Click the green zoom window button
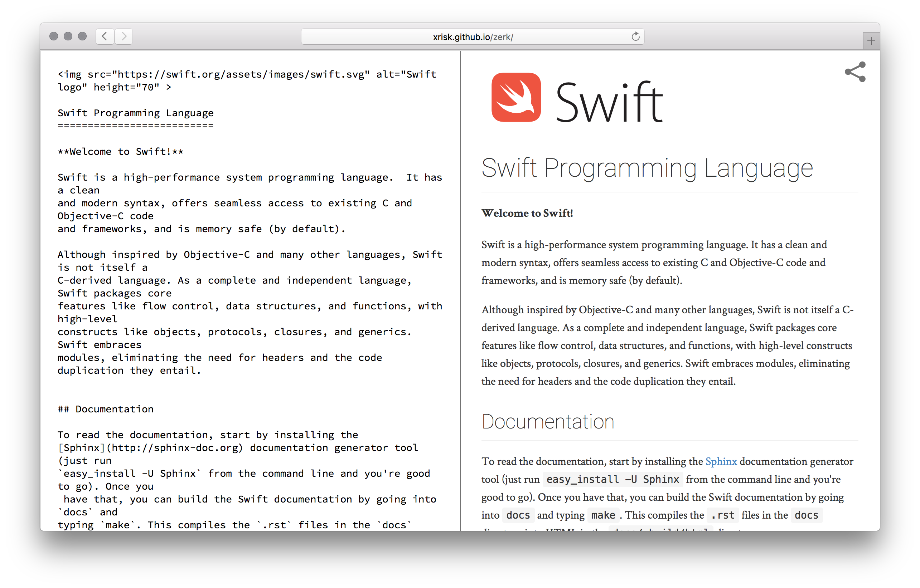Screen dimensions: 920x588 click(x=82, y=36)
